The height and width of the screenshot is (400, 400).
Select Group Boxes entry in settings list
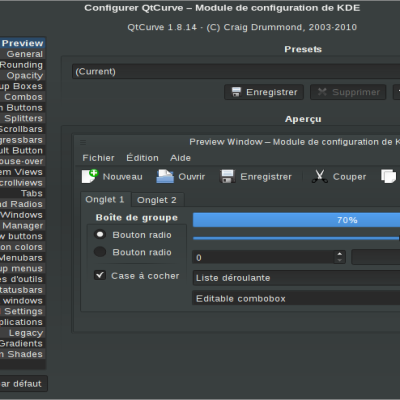[22, 86]
